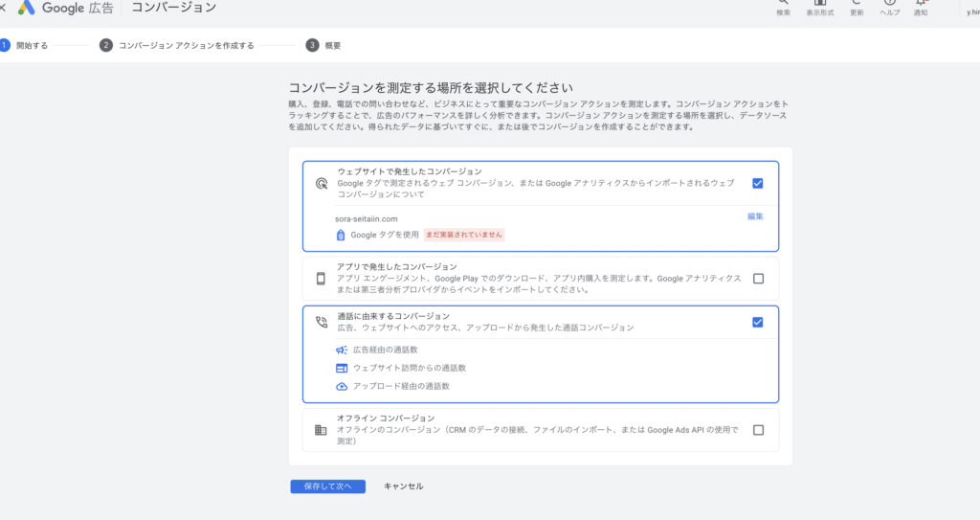Close the conversion setup with X icon
Viewport: 980px width, 520px height.
[3, 8]
